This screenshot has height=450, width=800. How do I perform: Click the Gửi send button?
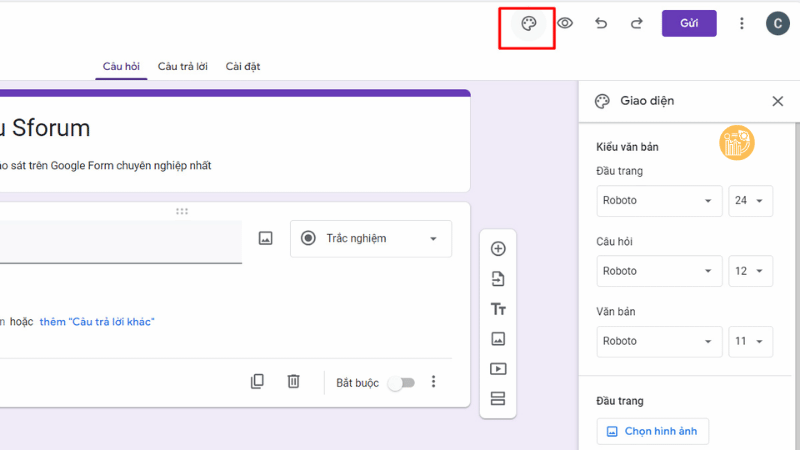point(689,24)
